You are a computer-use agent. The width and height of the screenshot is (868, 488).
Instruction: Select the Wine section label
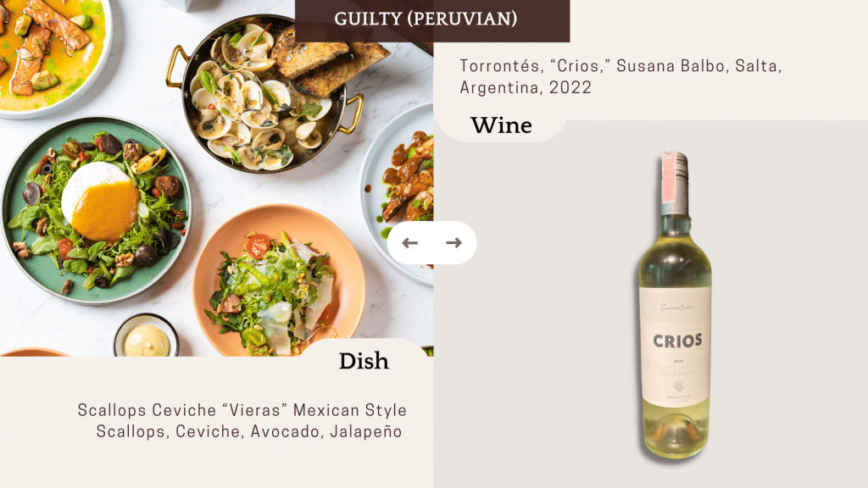point(501,125)
